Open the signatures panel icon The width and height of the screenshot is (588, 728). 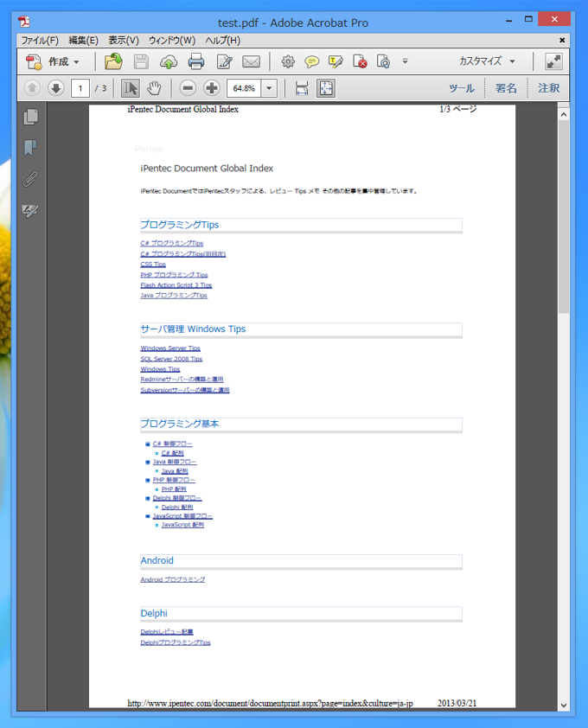[x=30, y=210]
